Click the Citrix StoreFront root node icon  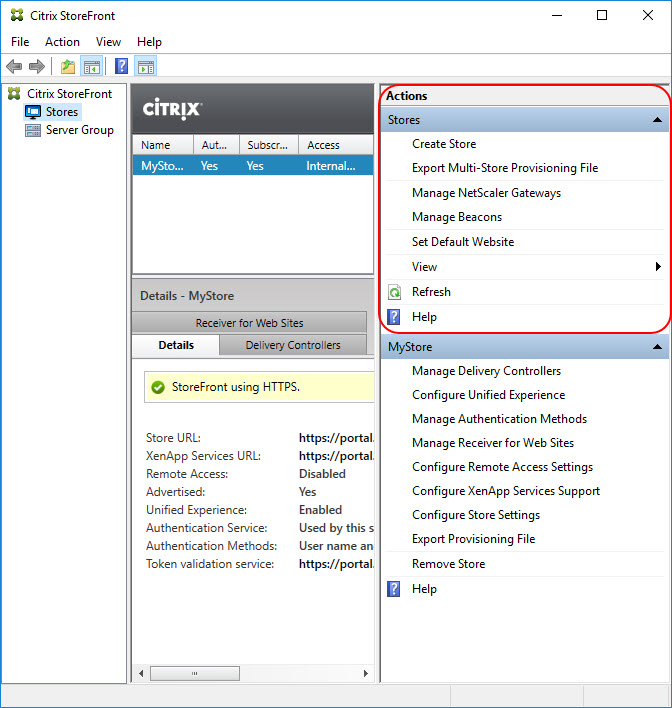14,93
